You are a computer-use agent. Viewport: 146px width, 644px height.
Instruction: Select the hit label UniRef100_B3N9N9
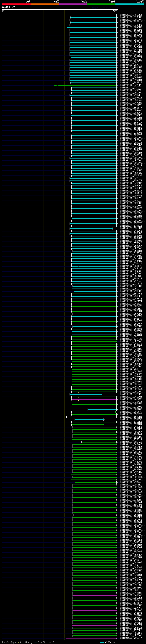pos(131,467)
